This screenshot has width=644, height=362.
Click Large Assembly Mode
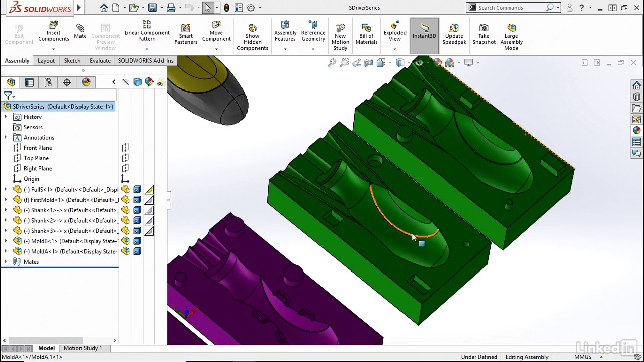pos(511,36)
